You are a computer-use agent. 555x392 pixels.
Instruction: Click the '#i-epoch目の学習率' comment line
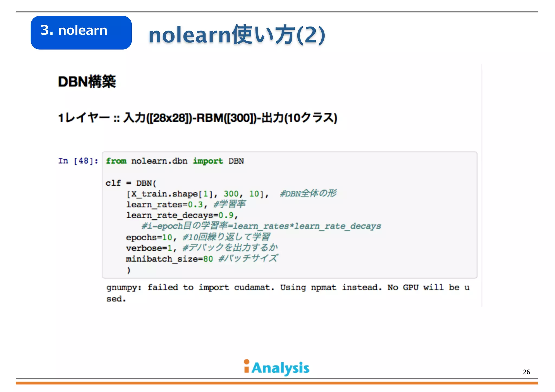(261, 226)
